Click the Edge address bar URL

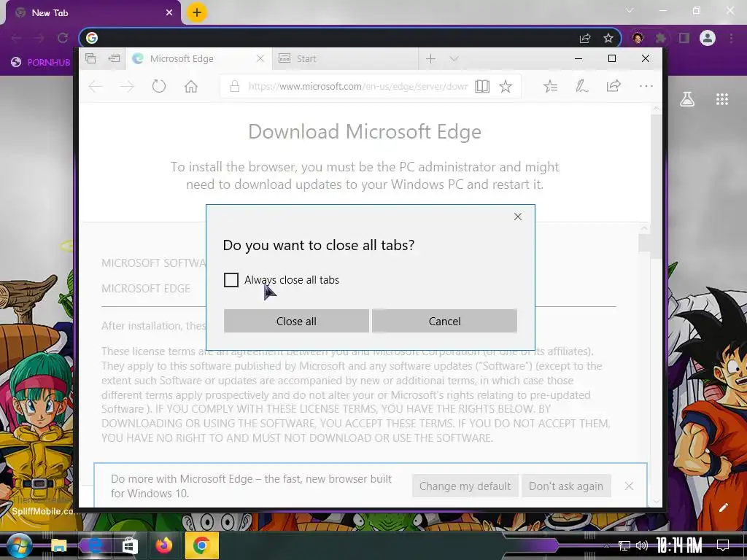(358, 87)
